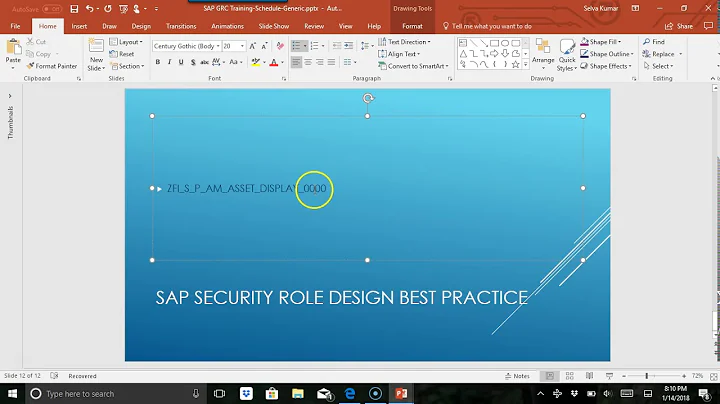Image resolution: width=720 pixels, height=404 pixels.
Task: Open Shape Fill options
Action: point(601,42)
